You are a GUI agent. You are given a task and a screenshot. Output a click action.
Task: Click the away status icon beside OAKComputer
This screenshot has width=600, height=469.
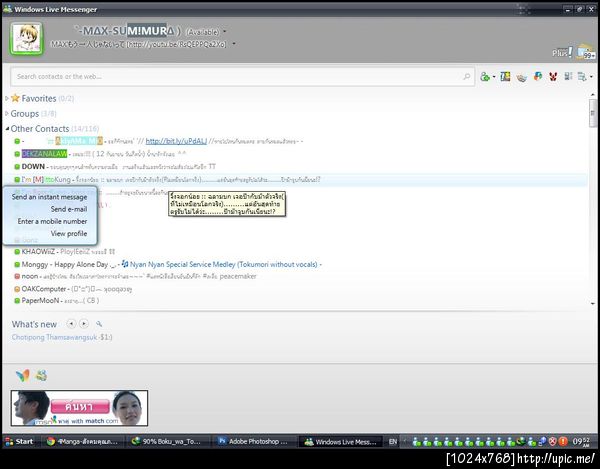click(17, 289)
